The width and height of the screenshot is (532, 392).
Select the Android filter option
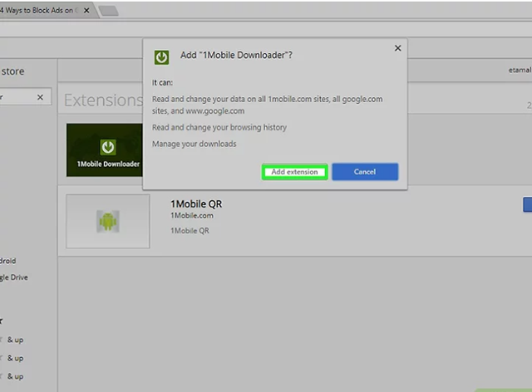7,261
